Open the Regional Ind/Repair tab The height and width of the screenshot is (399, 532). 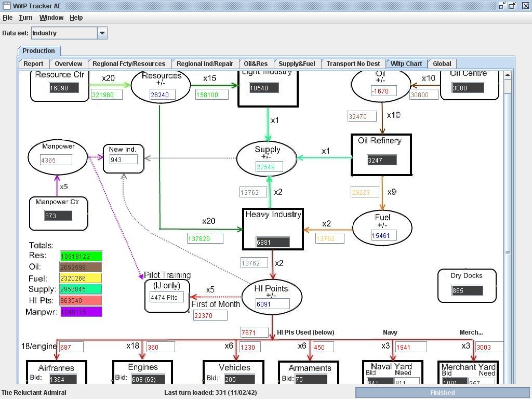205,64
